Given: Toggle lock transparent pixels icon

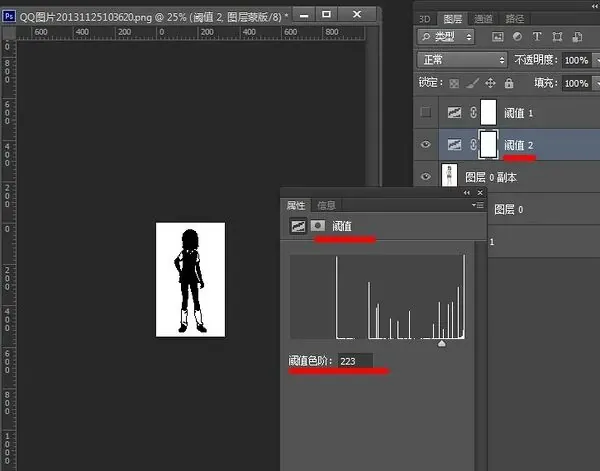Looking at the screenshot, I should point(454,83).
